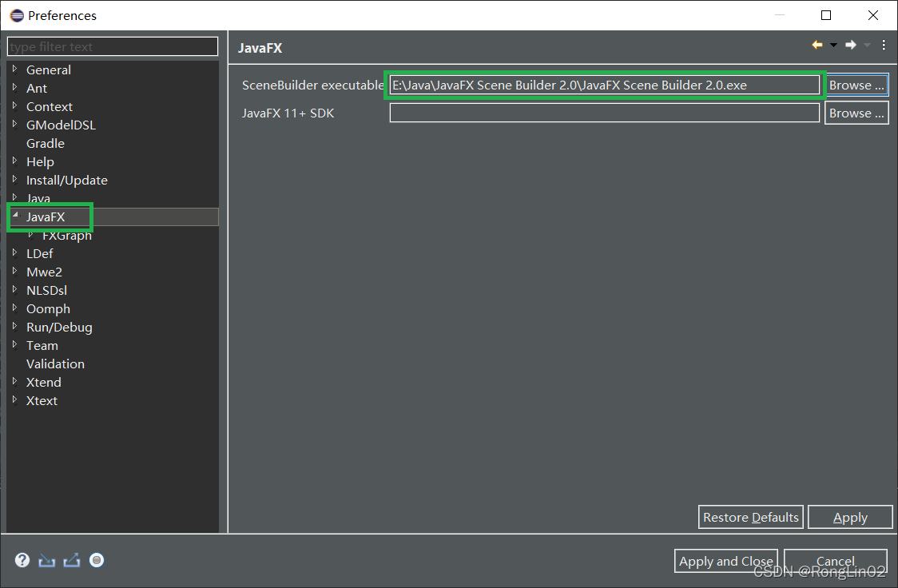The width and height of the screenshot is (898, 588).
Task: Click the Apply button
Action: click(850, 517)
